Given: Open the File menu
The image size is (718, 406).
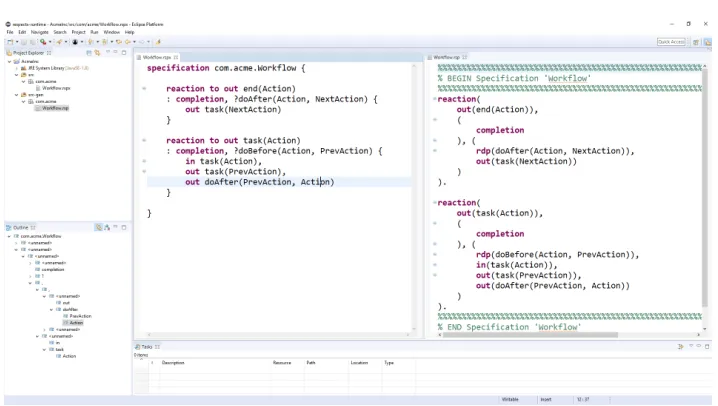Looking at the screenshot, I should coord(10,32).
